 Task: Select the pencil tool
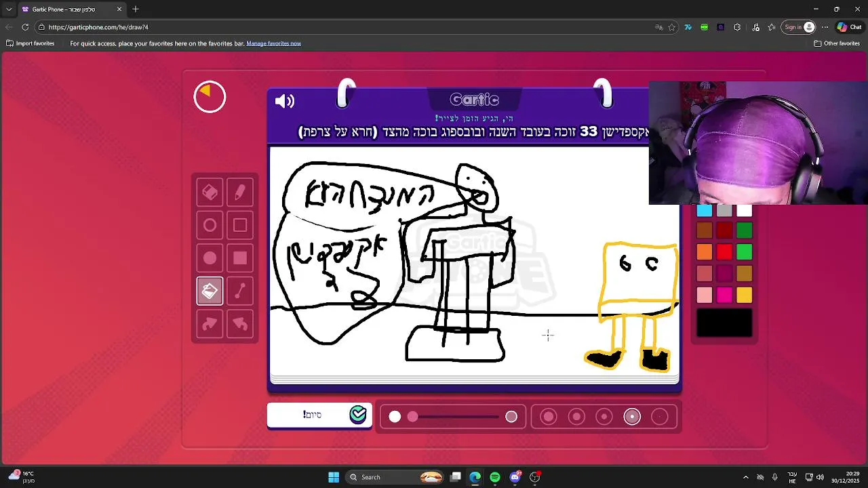coord(240,192)
